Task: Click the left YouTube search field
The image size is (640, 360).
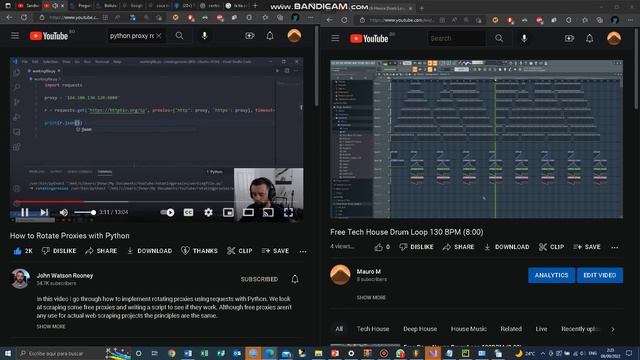Action: point(131,36)
